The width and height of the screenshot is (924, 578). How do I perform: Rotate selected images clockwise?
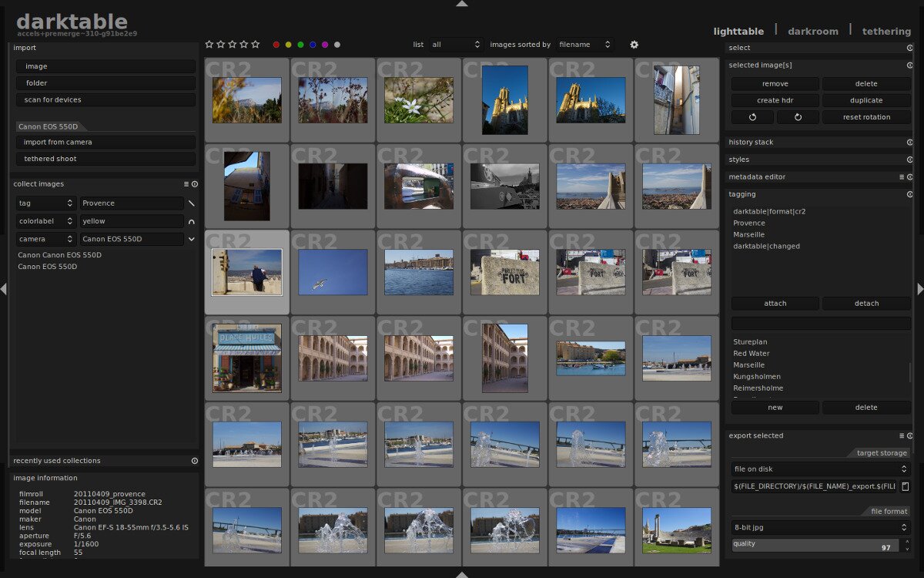click(x=798, y=116)
